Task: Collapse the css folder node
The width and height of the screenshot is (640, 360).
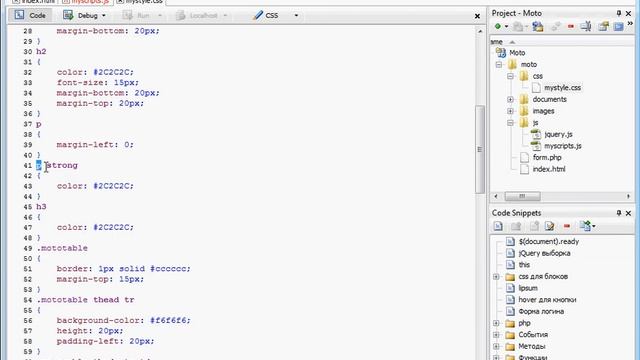Action: point(510,76)
